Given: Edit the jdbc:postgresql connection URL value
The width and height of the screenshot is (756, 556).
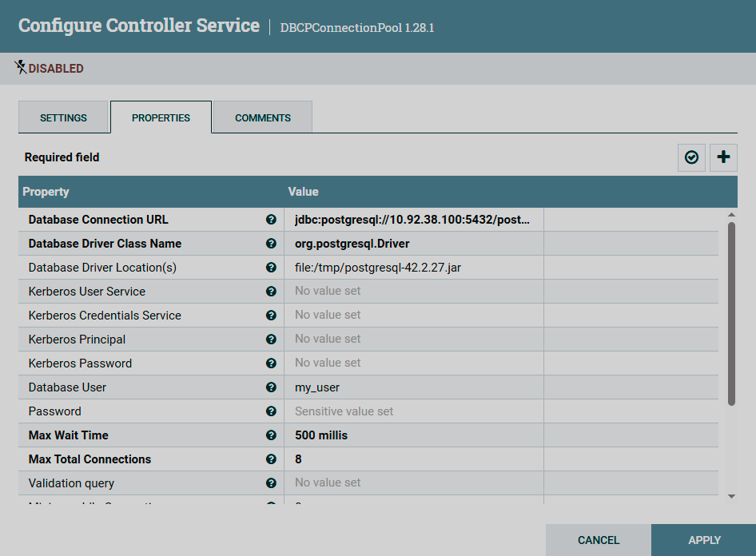Looking at the screenshot, I should (x=414, y=220).
